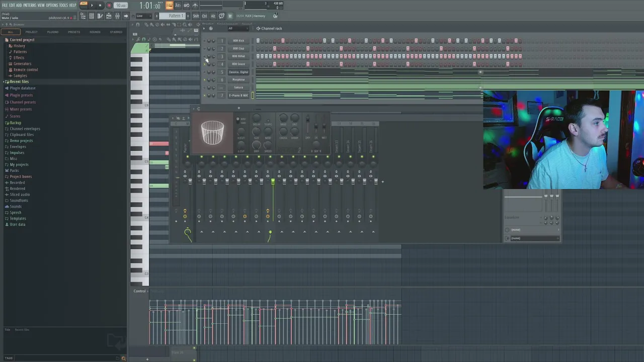Image resolution: width=644 pixels, height=362 pixels.
Task: Open piano roll Control dropdown
Action: coord(140,291)
